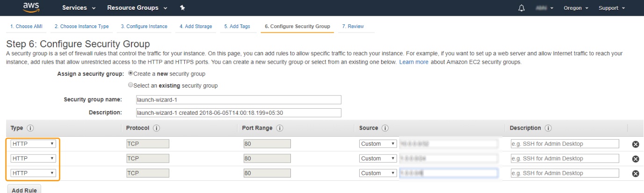Image resolution: width=644 pixels, height=193 pixels.
Task: Click info icon beside Protocol header
Action: point(156,128)
